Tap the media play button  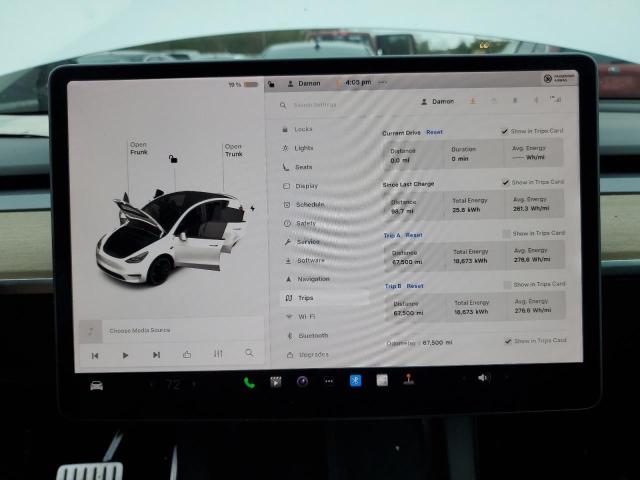click(x=125, y=356)
